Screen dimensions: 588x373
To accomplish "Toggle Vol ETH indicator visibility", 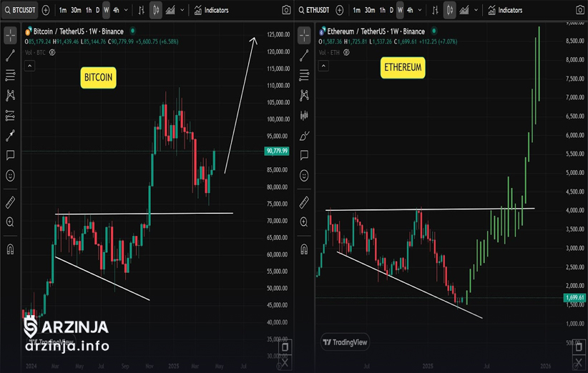I will tap(346, 52).
